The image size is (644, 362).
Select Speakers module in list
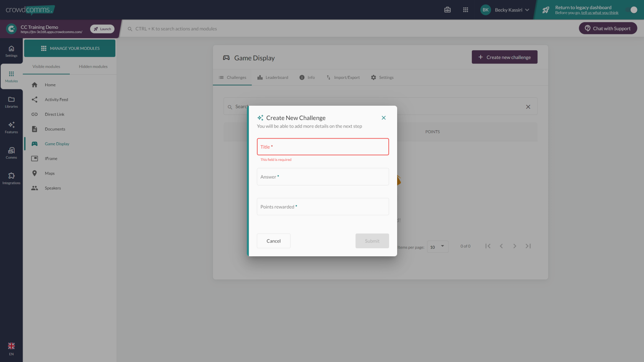[x=53, y=188]
